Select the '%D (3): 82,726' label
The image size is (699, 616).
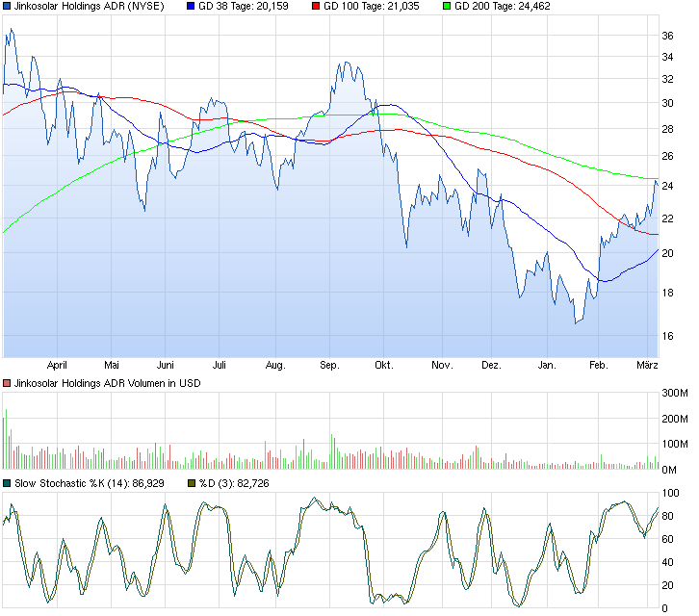pyautogui.click(x=234, y=483)
